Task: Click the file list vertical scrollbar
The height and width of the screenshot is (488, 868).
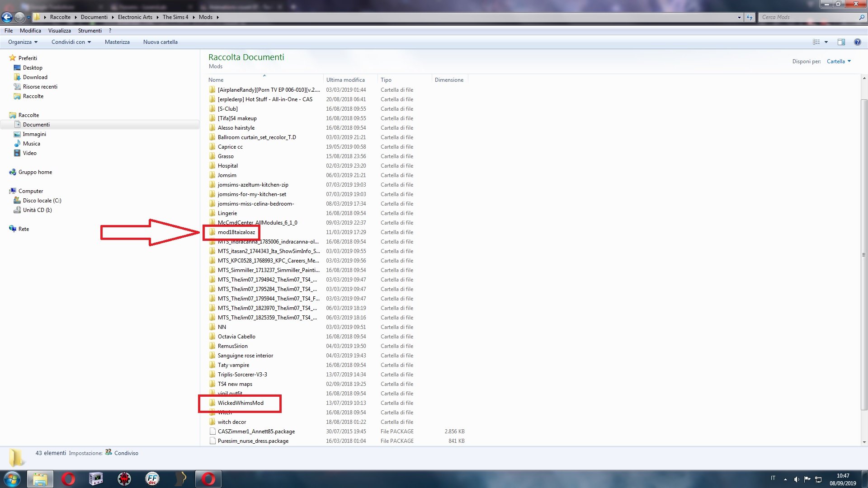Action: tap(864, 254)
